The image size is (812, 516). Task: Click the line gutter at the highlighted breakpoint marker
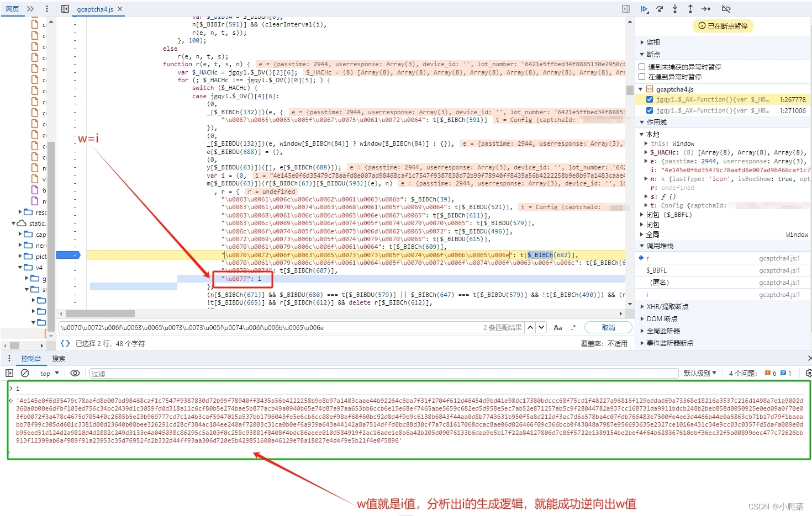pos(68,255)
